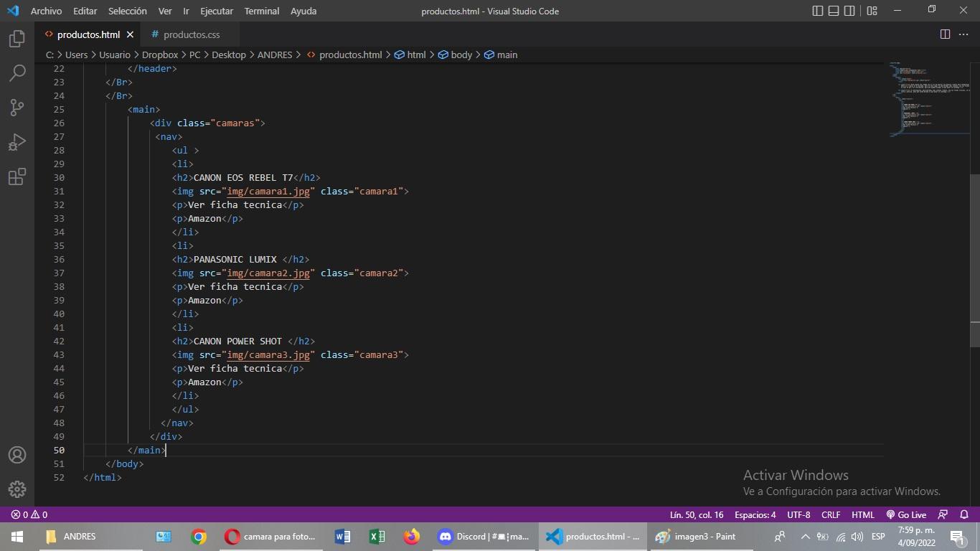Click the body breadcrumb symbol
This screenshot has height=551, width=980.
(x=455, y=55)
